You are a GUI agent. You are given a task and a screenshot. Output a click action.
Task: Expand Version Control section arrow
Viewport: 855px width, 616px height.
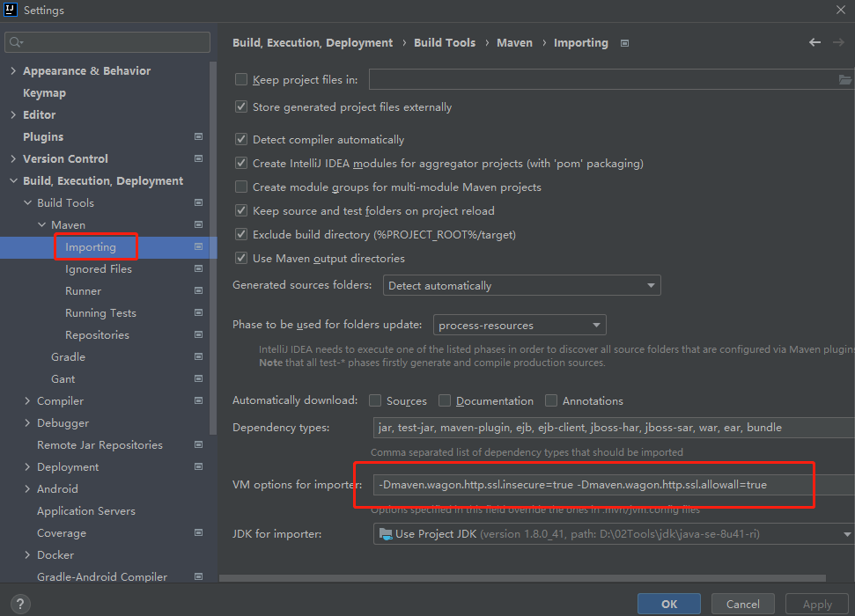click(x=13, y=158)
